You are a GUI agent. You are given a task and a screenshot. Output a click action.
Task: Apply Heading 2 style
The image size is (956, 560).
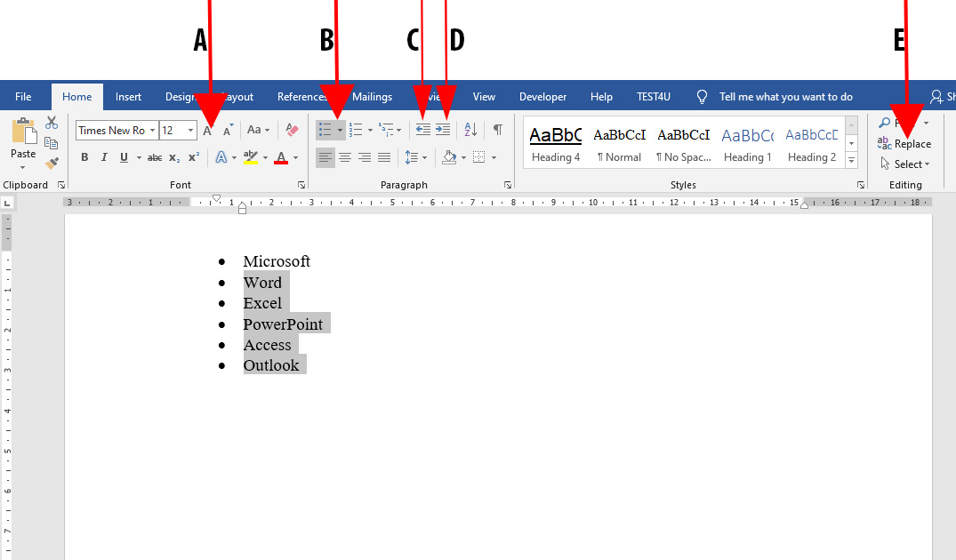tap(812, 144)
